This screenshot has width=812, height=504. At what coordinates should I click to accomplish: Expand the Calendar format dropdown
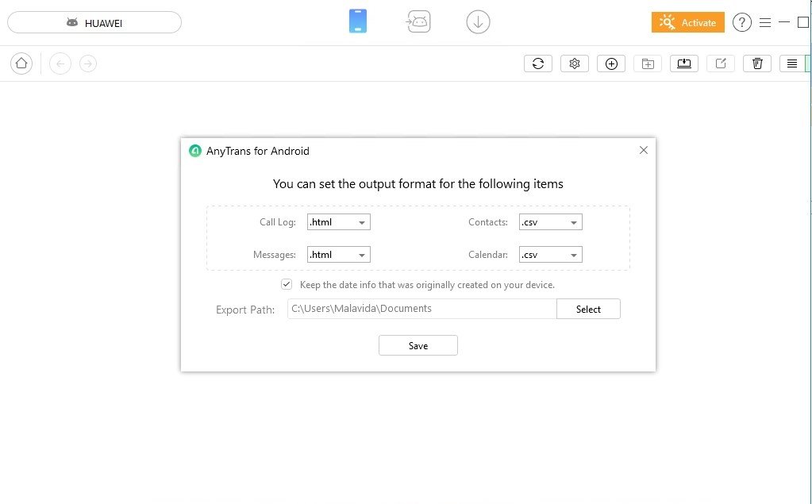tap(551, 254)
